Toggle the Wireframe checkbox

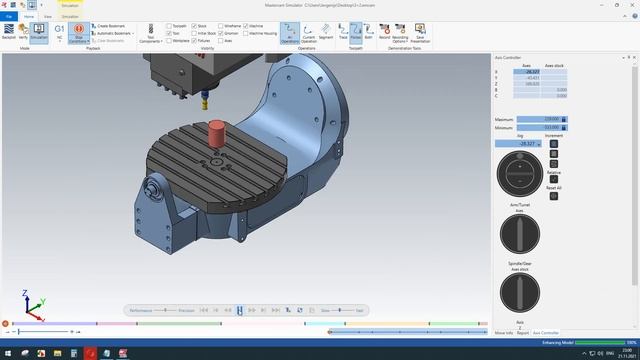[220, 26]
